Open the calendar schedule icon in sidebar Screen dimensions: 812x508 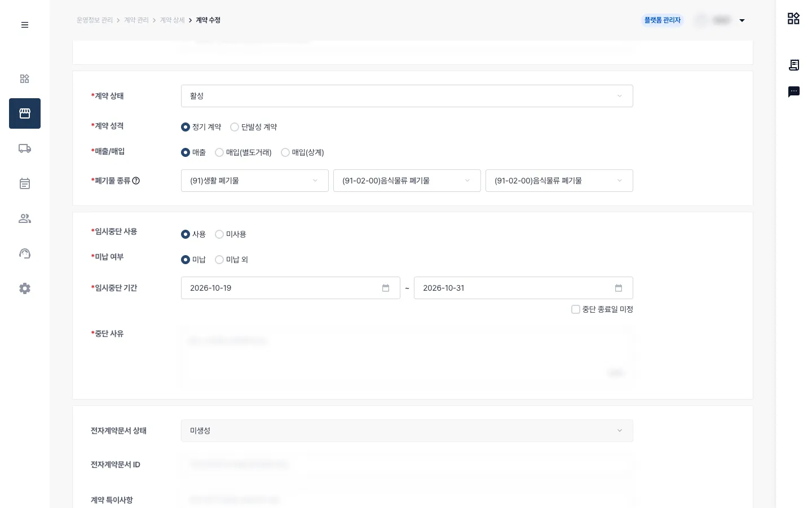click(x=25, y=183)
